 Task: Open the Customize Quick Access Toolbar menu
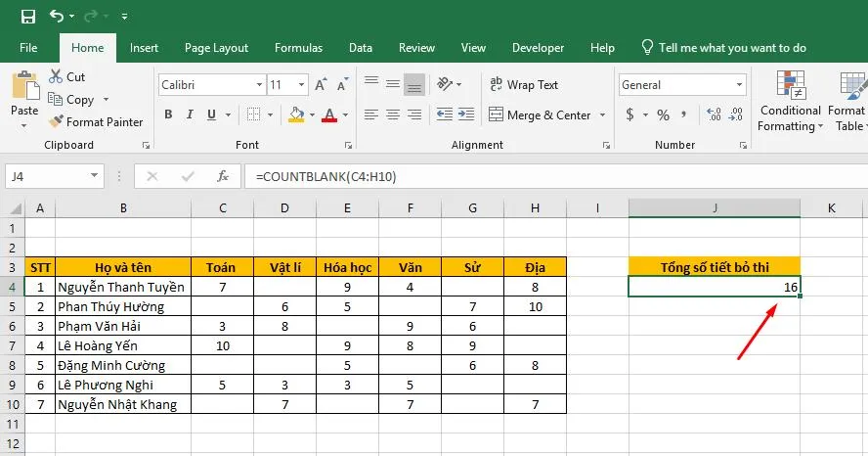coord(124,18)
